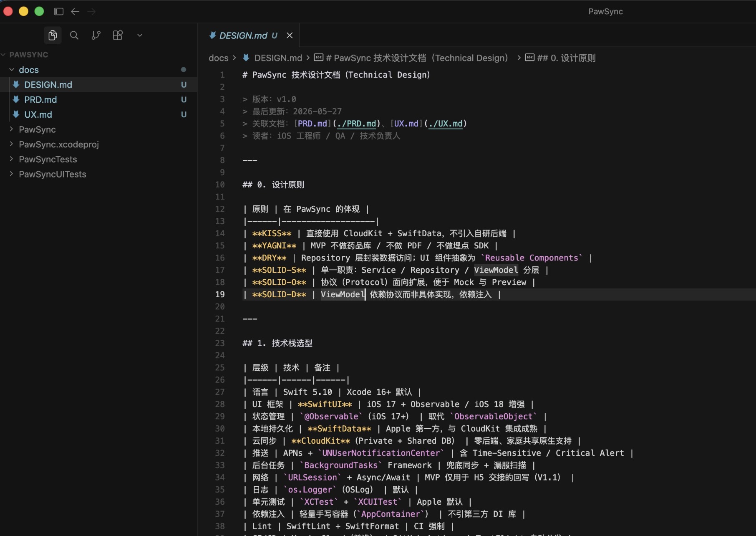Toggle the primary sidebar visibility
Image resolution: width=756 pixels, height=536 pixels.
coord(59,12)
